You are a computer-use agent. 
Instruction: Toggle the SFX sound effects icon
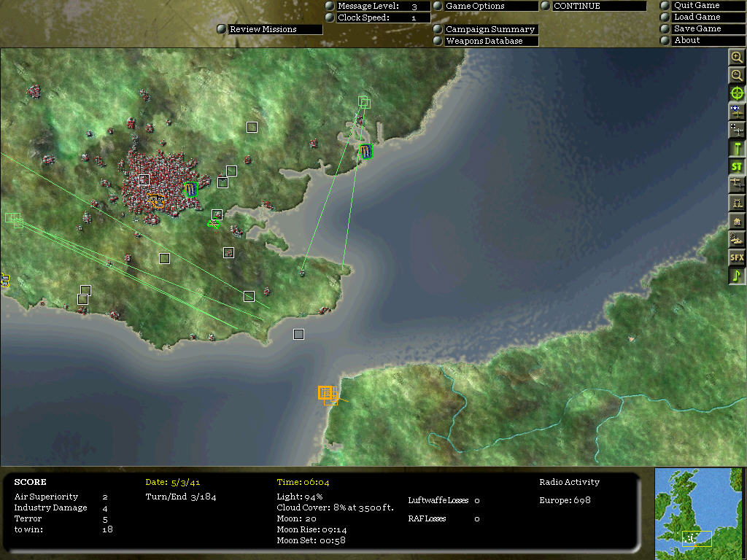(737, 257)
